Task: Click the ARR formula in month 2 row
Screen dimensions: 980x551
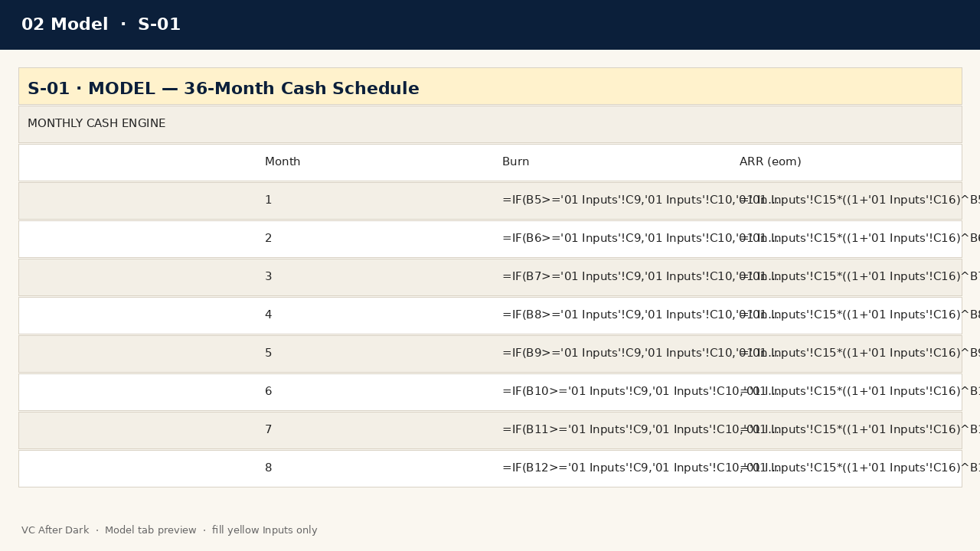Action: [846, 239]
